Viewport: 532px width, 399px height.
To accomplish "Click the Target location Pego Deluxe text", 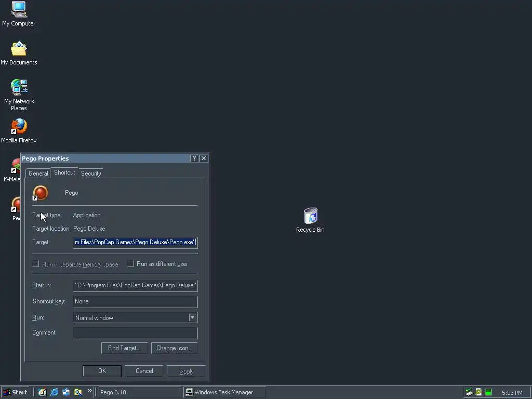I will pyautogui.click(x=89, y=229).
